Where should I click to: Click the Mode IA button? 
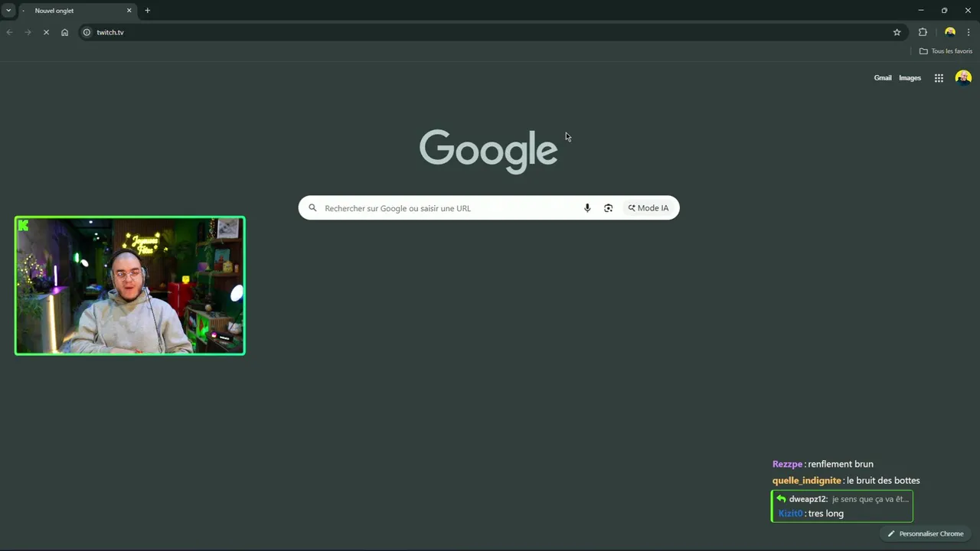[648, 208]
